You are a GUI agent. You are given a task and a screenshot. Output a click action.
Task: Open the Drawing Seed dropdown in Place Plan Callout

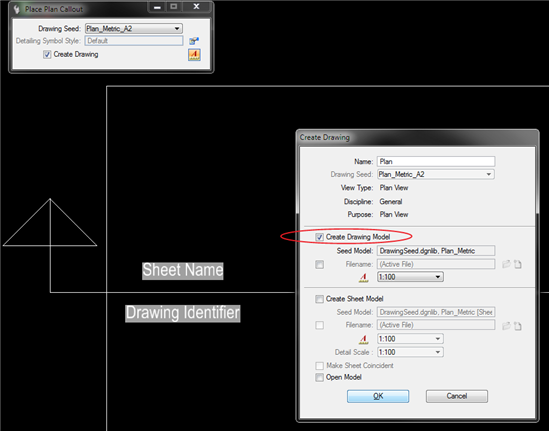point(133,28)
